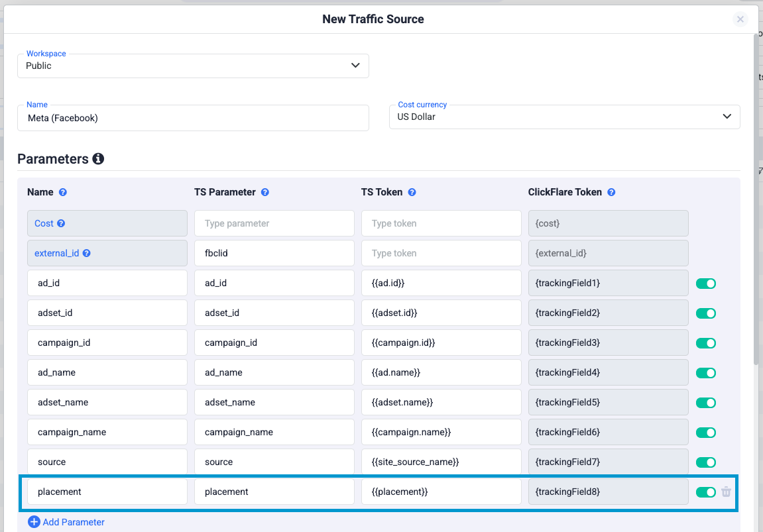Viewport: 763px width, 532px height.
Task: Click the {{ad.name}} token field
Action: click(x=441, y=372)
